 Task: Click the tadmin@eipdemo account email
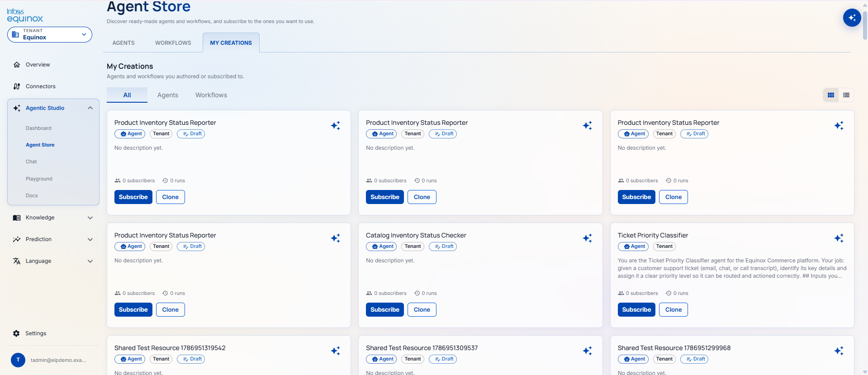(58, 360)
